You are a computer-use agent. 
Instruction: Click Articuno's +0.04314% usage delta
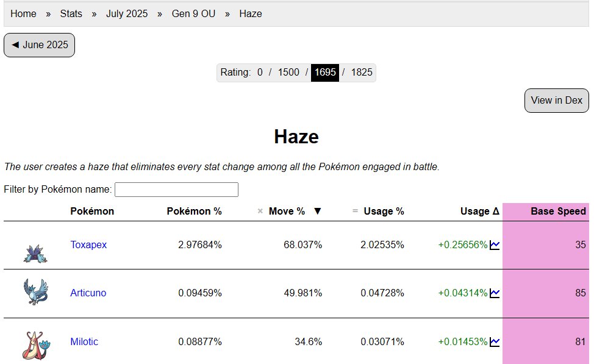[x=463, y=293]
